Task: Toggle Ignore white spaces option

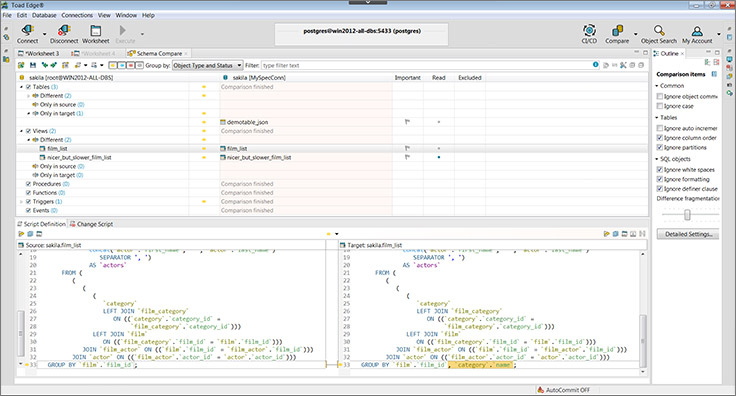Action: tap(659, 169)
